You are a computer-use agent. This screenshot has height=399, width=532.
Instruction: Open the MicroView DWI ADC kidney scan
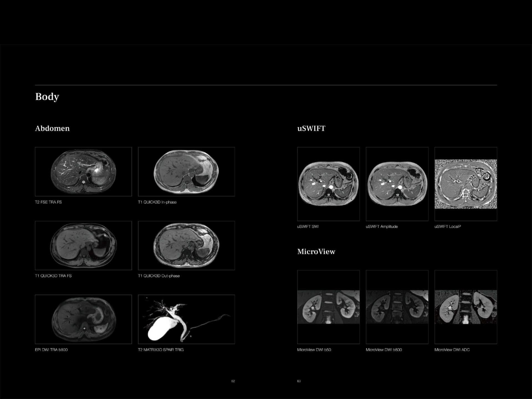pyautogui.click(x=465, y=307)
